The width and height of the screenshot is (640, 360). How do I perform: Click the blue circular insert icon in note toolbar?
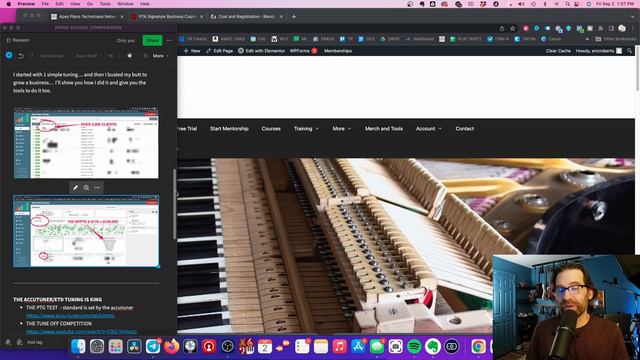tap(9, 55)
